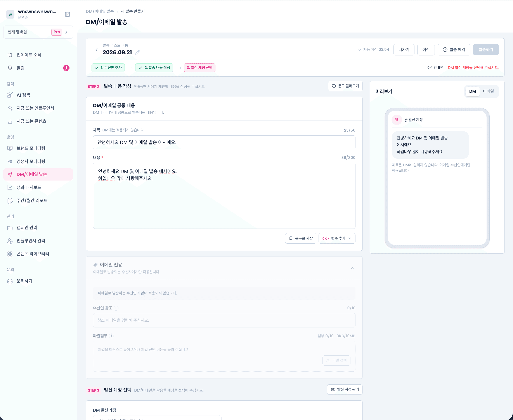513x420 pixels.
Task: Click info icon next to 수신인 참조
Action: 116,308
